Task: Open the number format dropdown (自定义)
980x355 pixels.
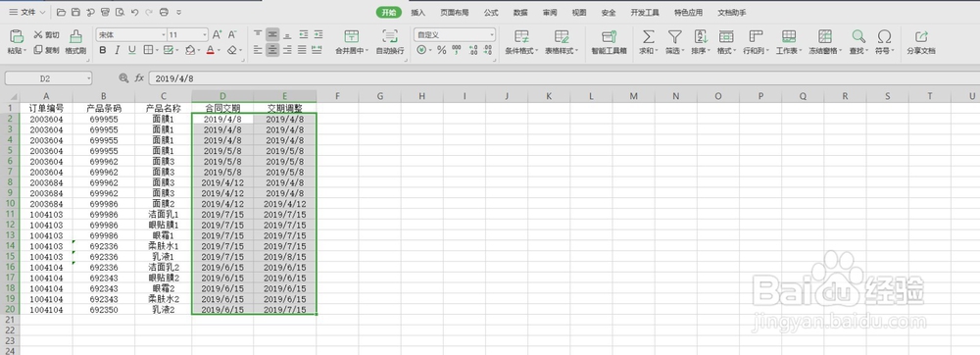Action: [x=493, y=35]
